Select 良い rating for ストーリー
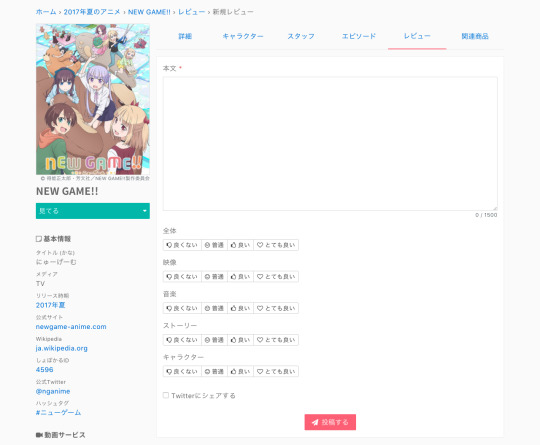The width and height of the screenshot is (540, 445). coord(240,340)
